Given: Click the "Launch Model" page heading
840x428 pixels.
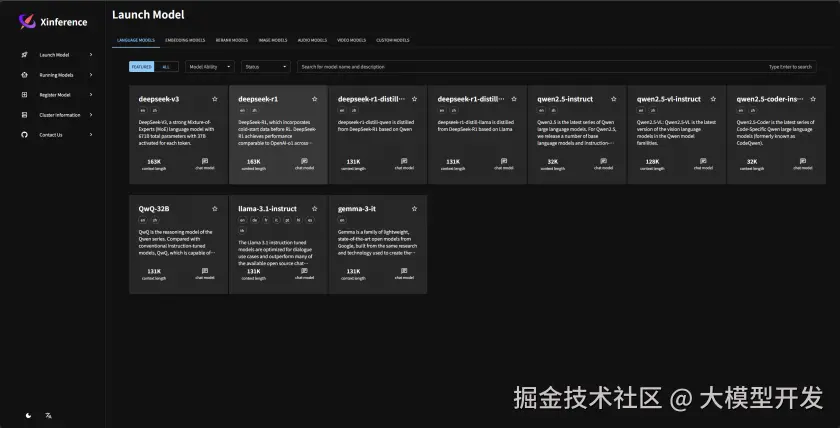Looking at the screenshot, I should 148,15.
